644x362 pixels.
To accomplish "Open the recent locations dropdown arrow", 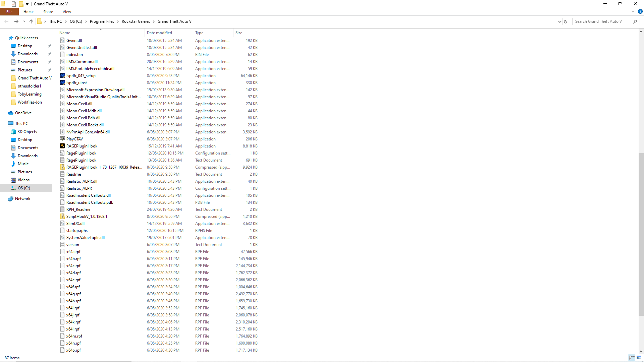I will pos(24,21).
